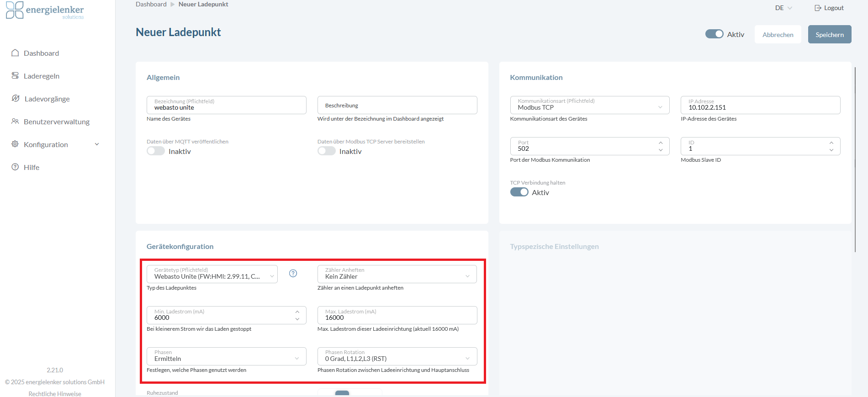The width and height of the screenshot is (868, 397).
Task: Open the Phasen Rotation dropdown
Action: pyautogui.click(x=397, y=356)
